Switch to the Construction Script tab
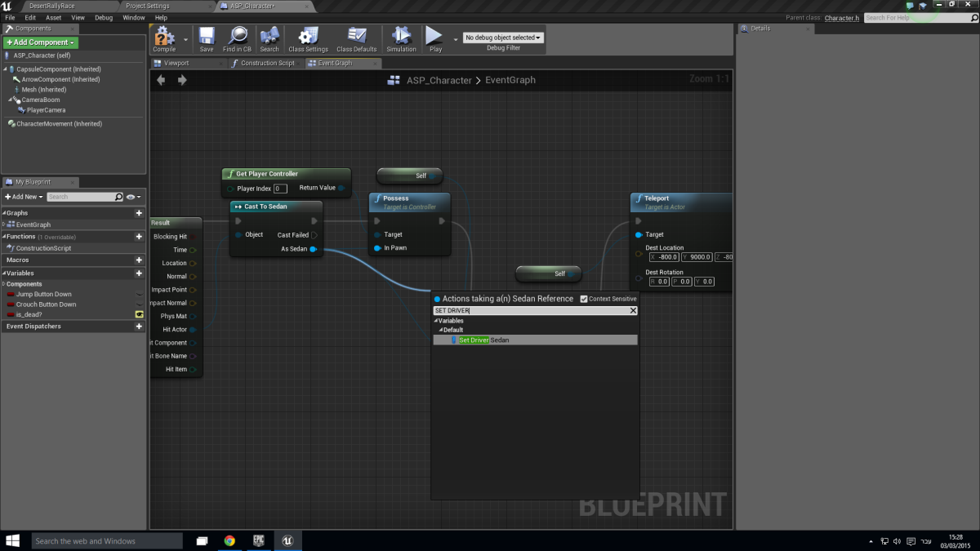Screen dimensions: 980x551 (267, 63)
